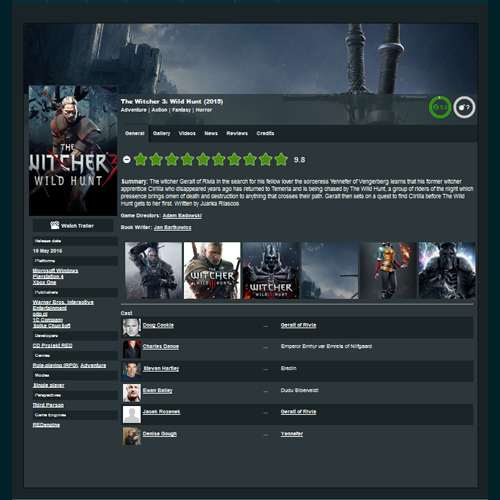Open Geralt of Rivia link in Doug Cockle row
The width and height of the screenshot is (500, 500).
coord(298,325)
